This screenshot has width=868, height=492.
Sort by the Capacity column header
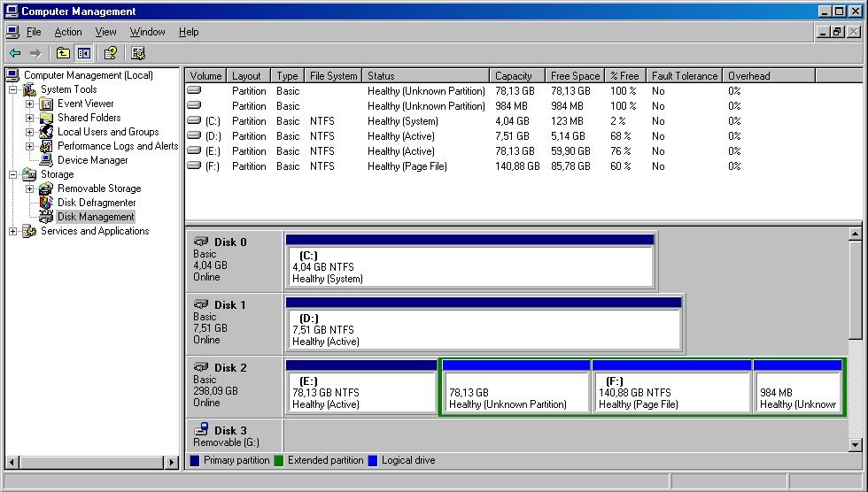(x=516, y=76)
